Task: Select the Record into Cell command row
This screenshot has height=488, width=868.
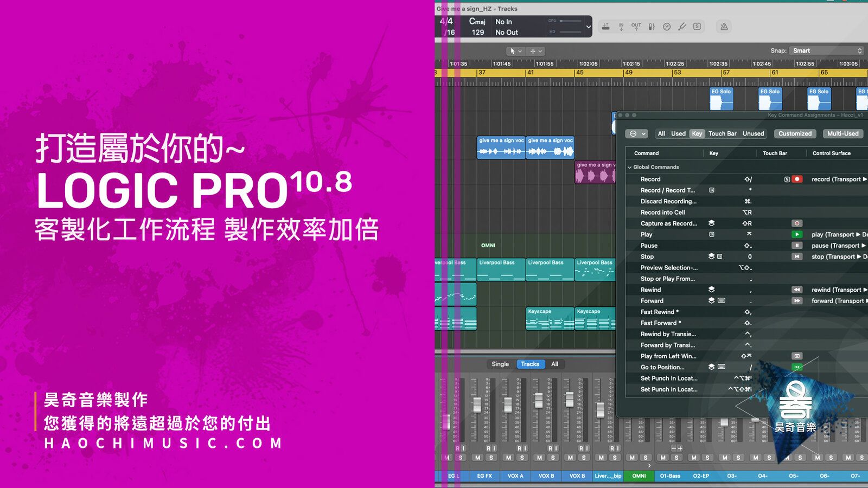Action: [x=746, y=213]
